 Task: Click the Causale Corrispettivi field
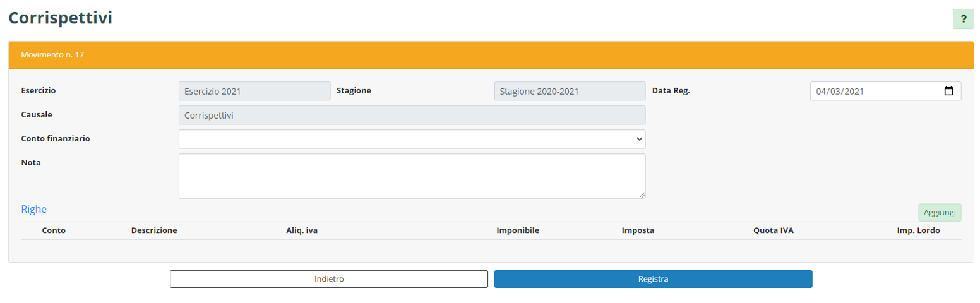click(412, 115)
